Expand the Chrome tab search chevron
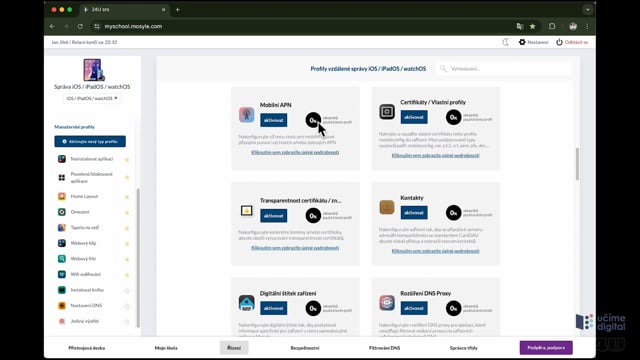The width and height of the screenshot is (640, 360). [x=587, y=9]
